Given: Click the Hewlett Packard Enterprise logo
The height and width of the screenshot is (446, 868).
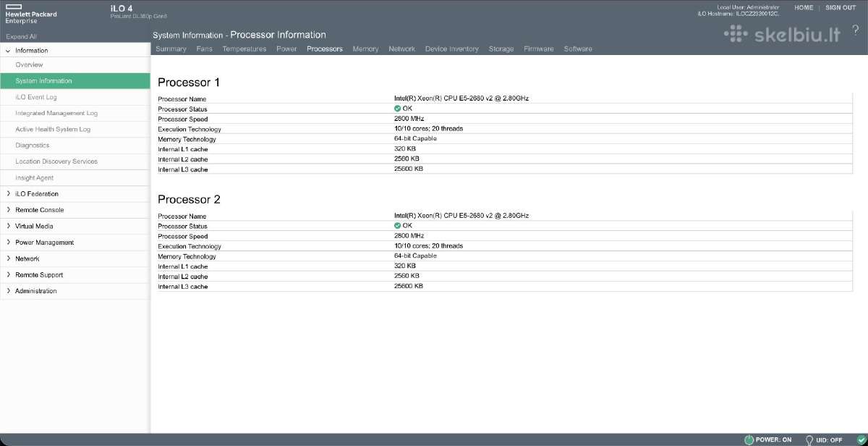Looking at the screenshot, I should tap(30, 14).
